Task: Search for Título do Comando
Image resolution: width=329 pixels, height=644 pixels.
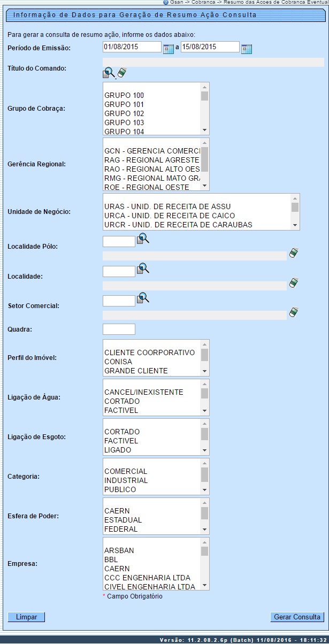Action: (109, 73)
